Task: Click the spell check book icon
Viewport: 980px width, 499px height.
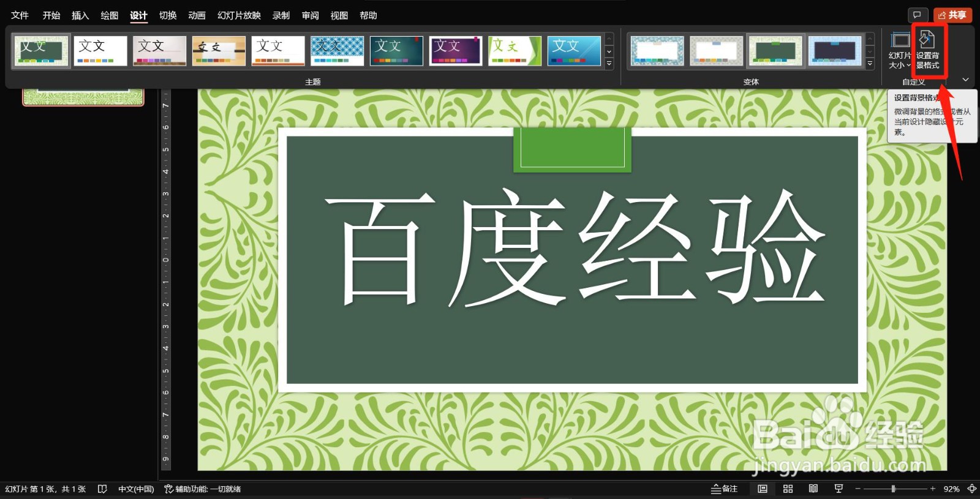Action: click(102, 489)
